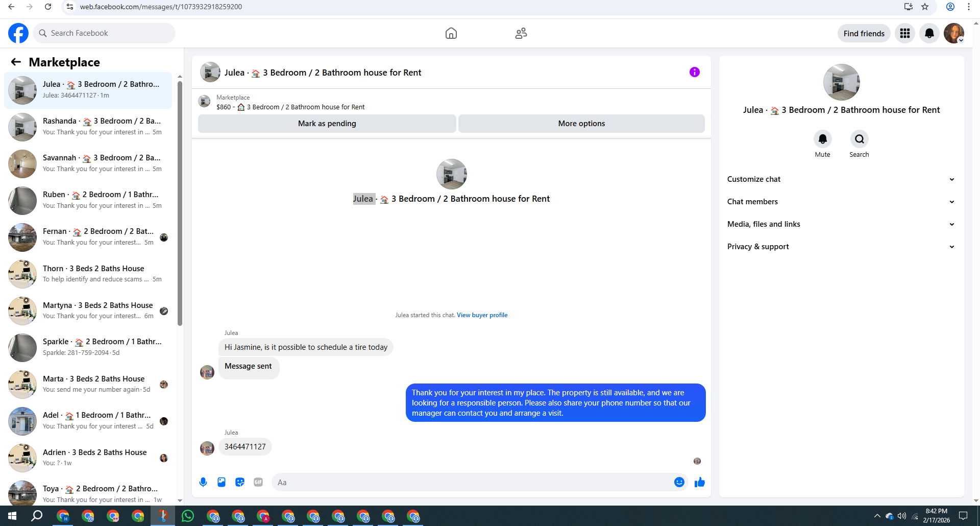Open Rashanda conversation
The height and width of the screenshot is (526, 980).
pos(88,127)
